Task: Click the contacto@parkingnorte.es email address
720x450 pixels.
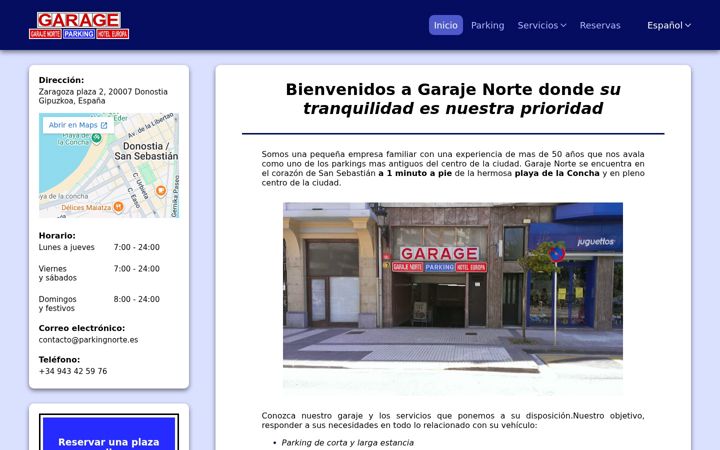Action: pyautogui.click(x=88, y=340)
